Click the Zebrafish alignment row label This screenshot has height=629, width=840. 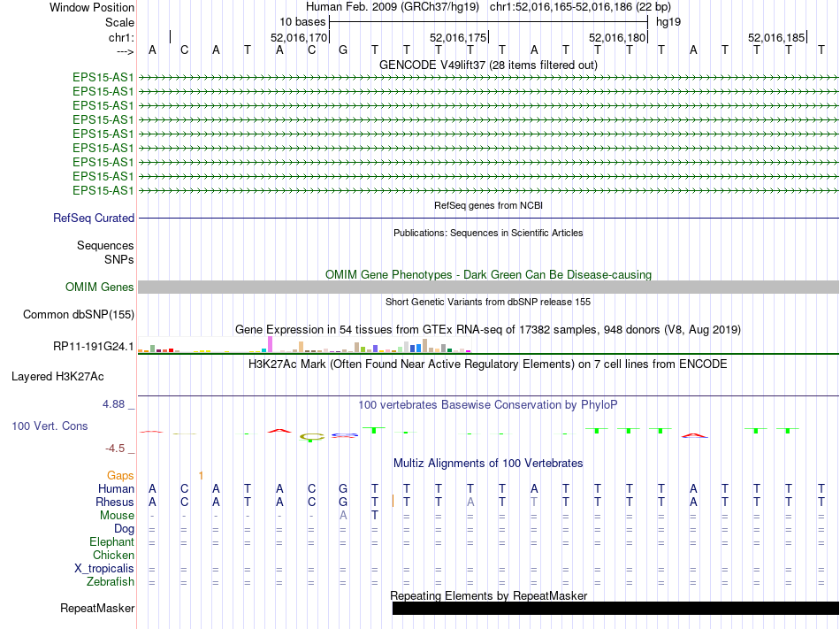click(x=111, y=582)
